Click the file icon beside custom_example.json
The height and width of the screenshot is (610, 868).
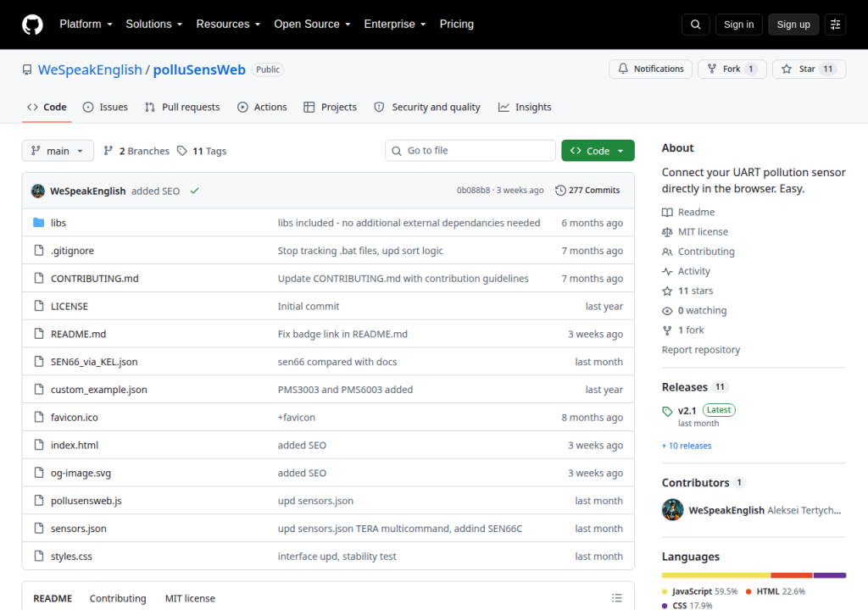[39, 389]
